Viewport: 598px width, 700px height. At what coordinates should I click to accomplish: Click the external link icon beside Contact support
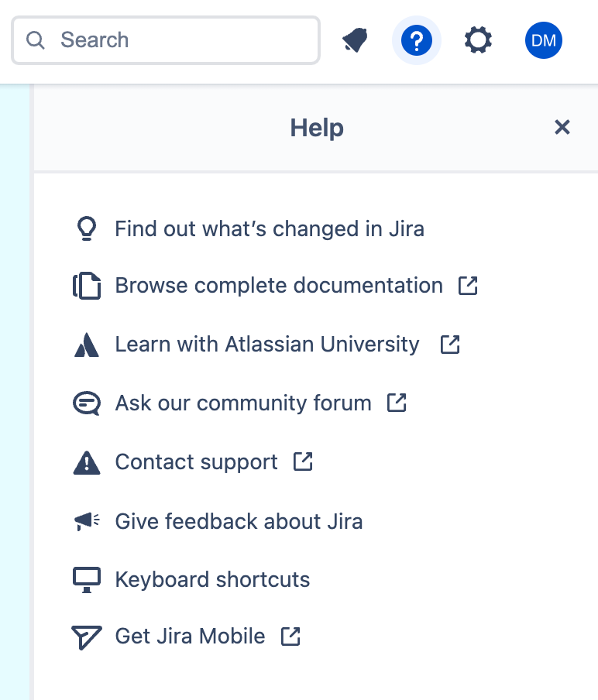[x=303, y=461]
